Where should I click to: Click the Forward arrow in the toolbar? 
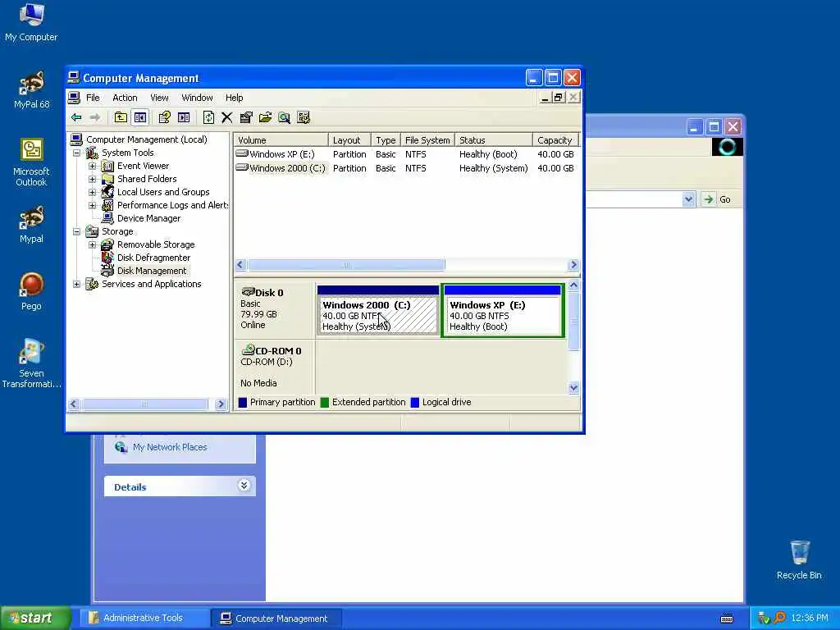tap(95, 117)
